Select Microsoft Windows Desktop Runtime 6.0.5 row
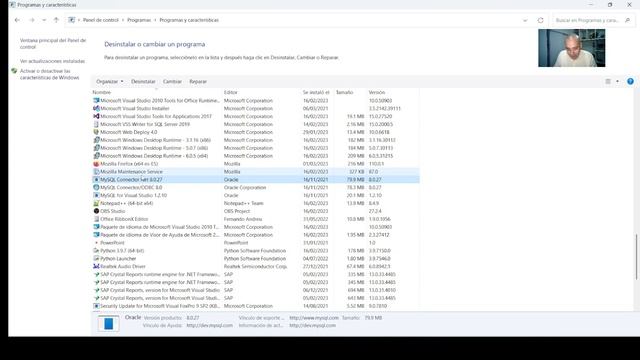 256,156
